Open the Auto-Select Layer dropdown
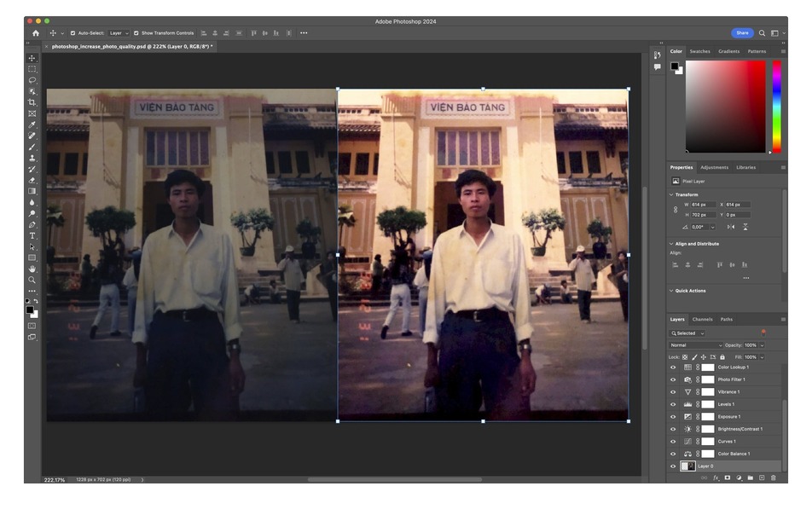The image size is (812, 515). [119, 33]
